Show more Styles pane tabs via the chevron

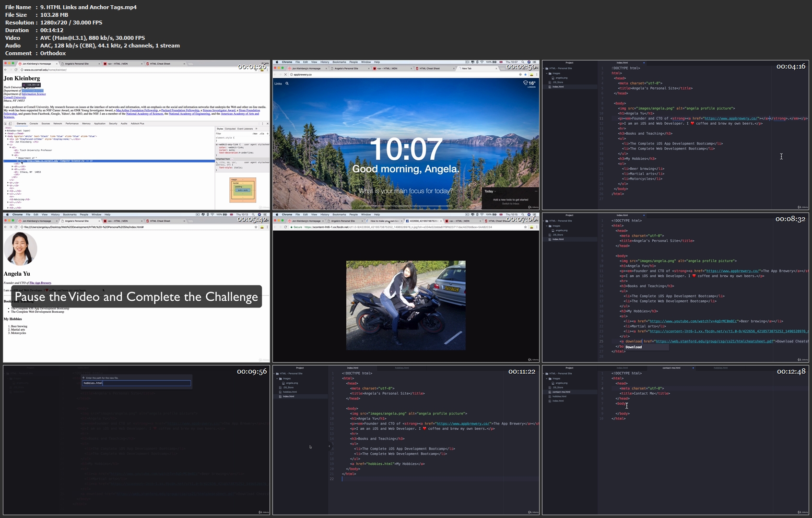pos(256,129)
